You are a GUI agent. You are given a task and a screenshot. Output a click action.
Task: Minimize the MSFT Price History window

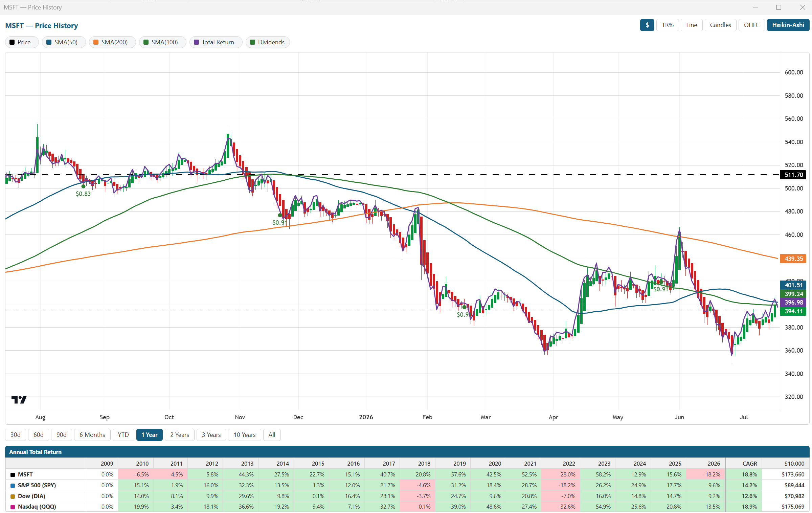(x=755, y=7)
